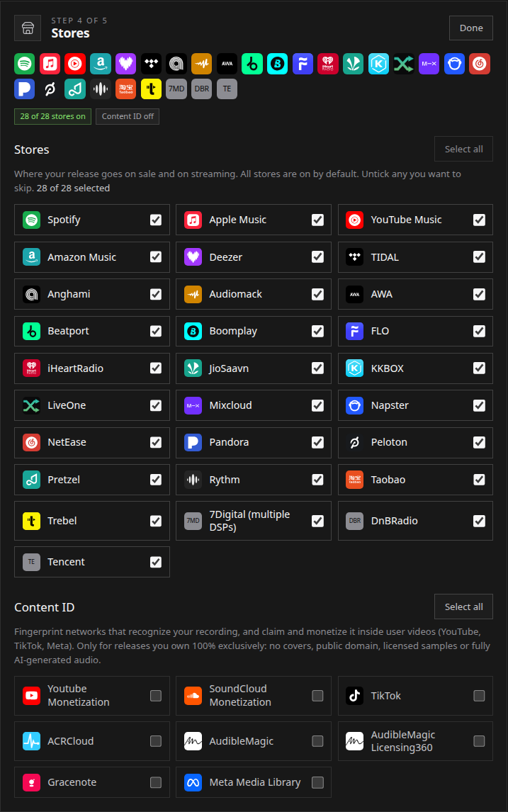508x812 pixels.
Task: Click the KKBOX icon in the top strip
Action: pyautogui.click(x=378, y=64)
